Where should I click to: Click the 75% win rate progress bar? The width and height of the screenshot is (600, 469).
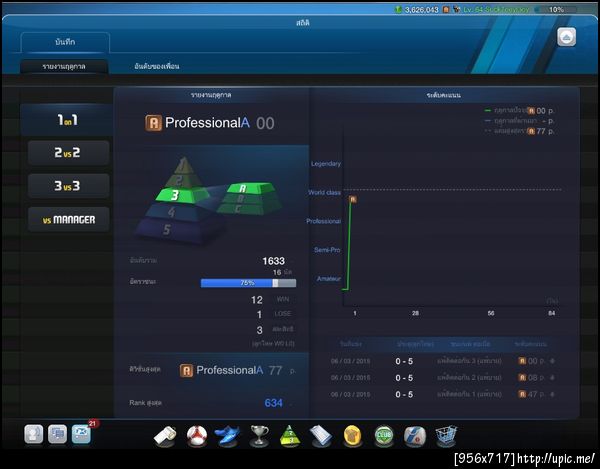pyautogui.click(x=248, y=283)
